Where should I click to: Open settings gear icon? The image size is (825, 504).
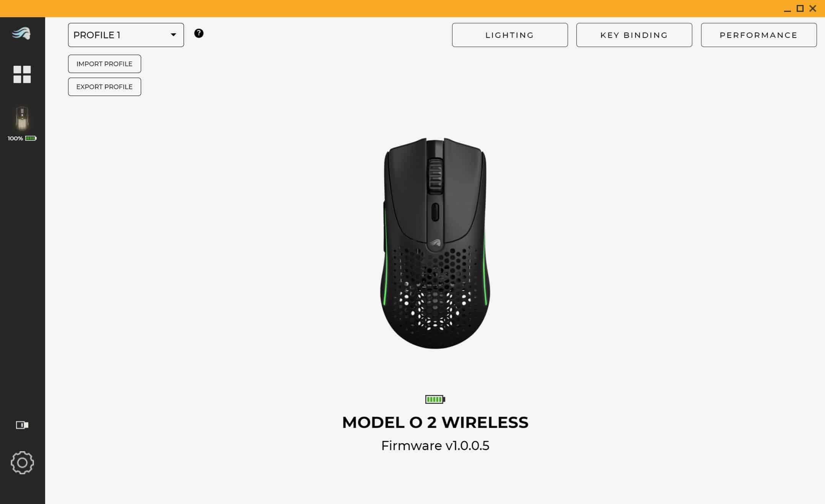tap(22, 463)
